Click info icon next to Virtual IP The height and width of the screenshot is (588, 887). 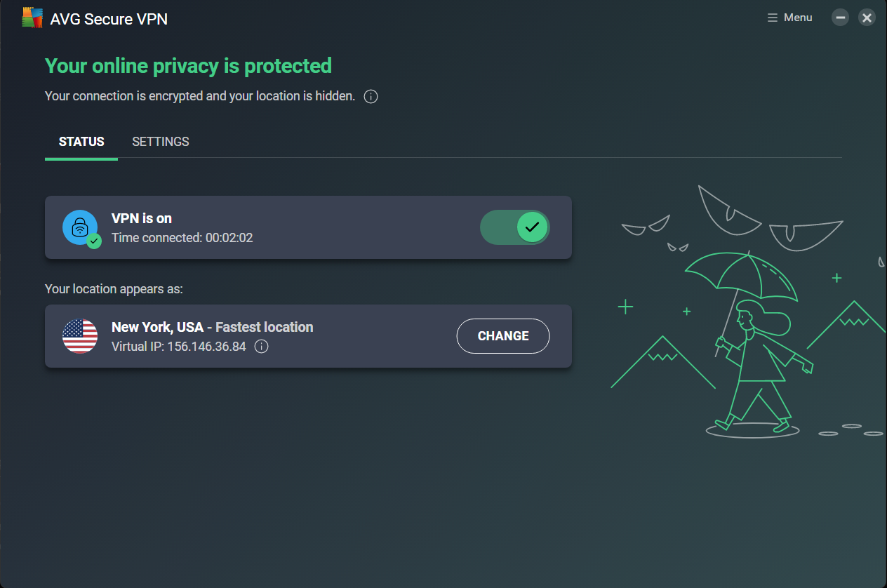point(261,347)
